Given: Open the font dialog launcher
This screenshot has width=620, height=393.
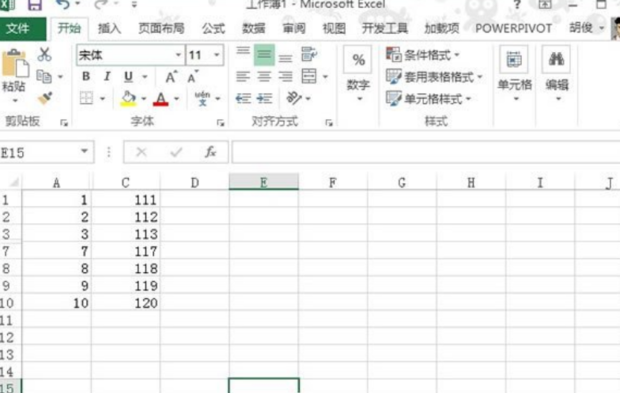Looking at the screenshot, I should tap(220, 123).
